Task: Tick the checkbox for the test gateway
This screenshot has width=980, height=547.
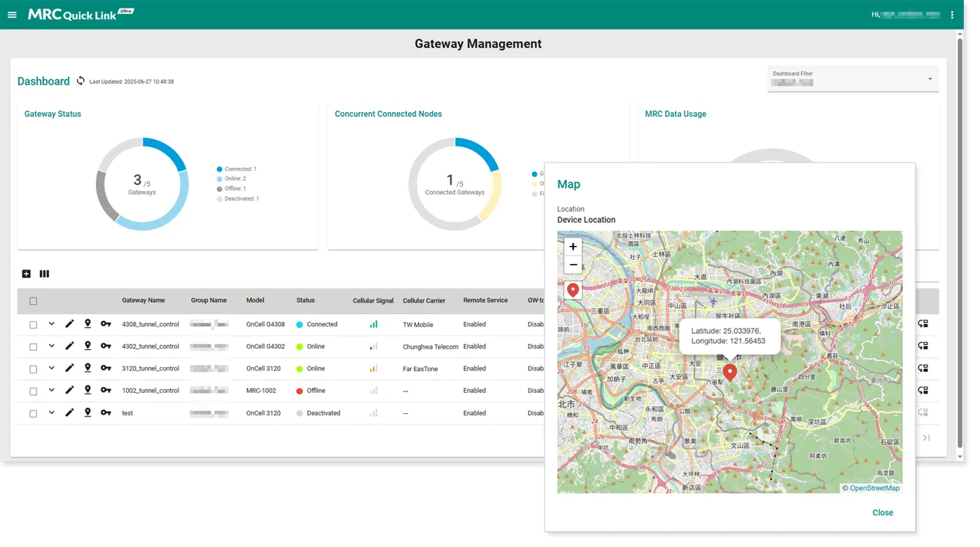Action: click(33, 414)
